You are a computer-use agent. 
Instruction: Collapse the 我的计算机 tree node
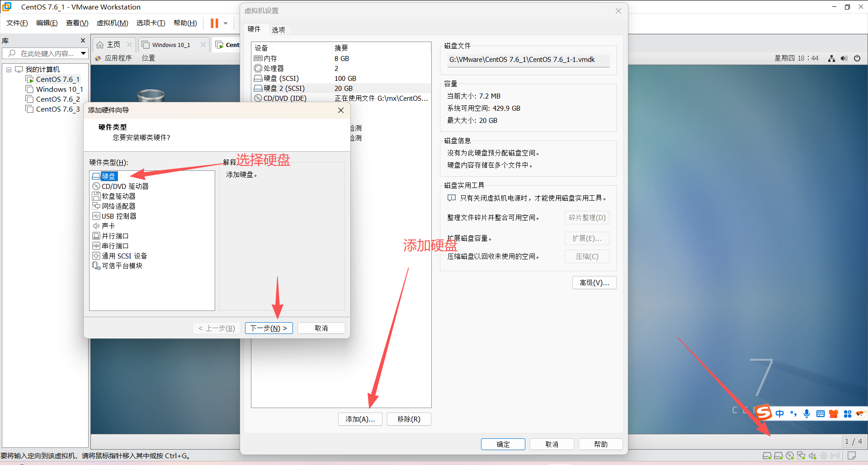point(8,69)
